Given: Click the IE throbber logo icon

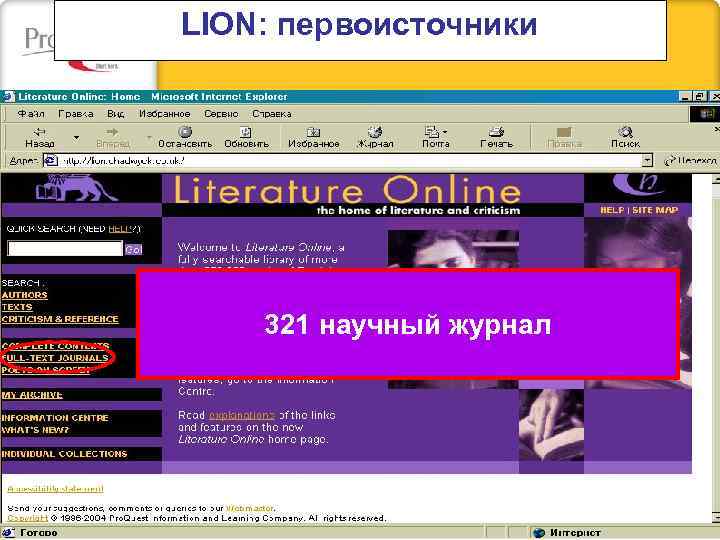Looking at the screenshot, I should point(705,113).
